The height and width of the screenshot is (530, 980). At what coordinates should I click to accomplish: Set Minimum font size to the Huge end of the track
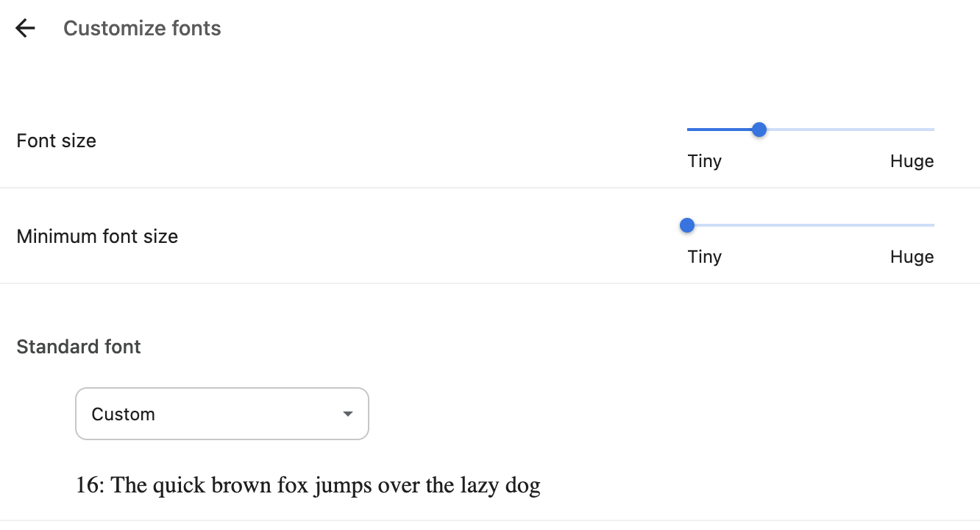(x=933, y=225)
